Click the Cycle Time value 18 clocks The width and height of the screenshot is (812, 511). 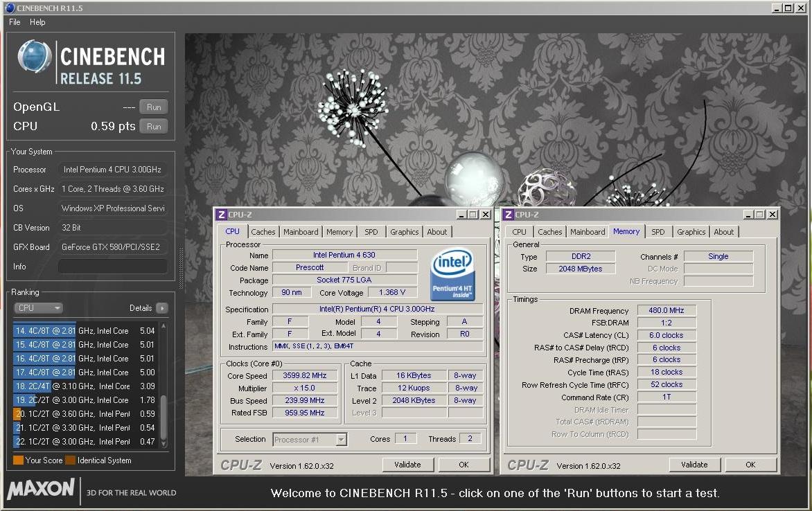(x=667, y=373)
